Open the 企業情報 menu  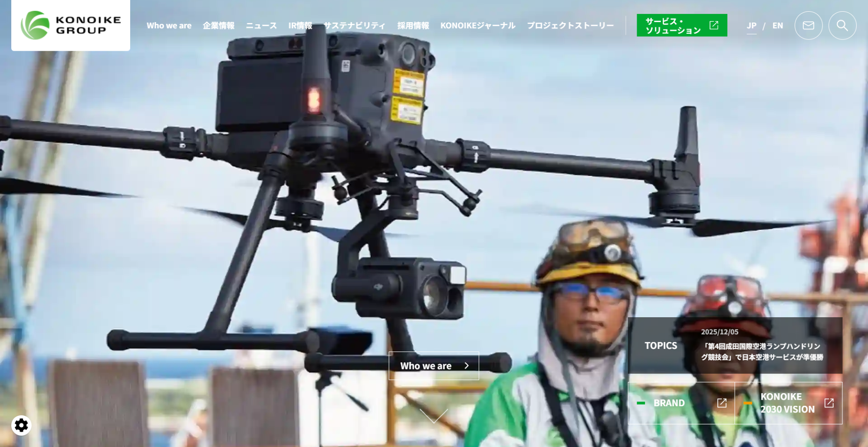219,26
